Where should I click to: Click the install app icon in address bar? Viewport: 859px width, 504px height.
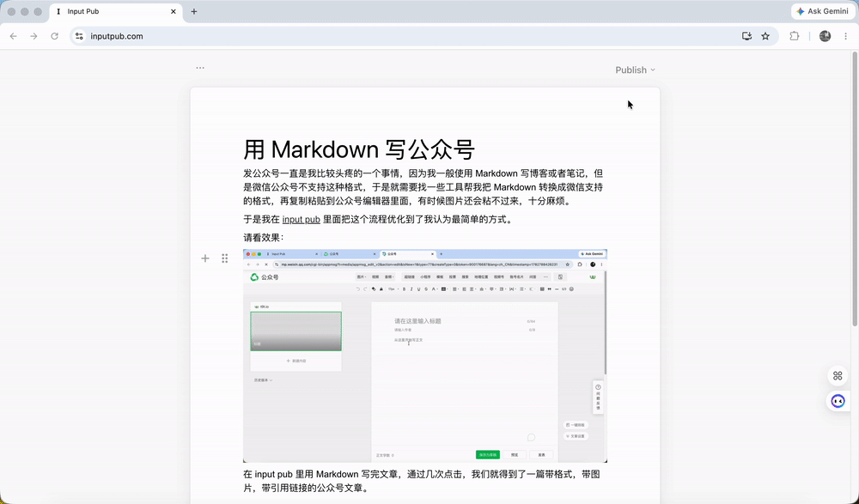pyautogui.click(x=746, y=36)
